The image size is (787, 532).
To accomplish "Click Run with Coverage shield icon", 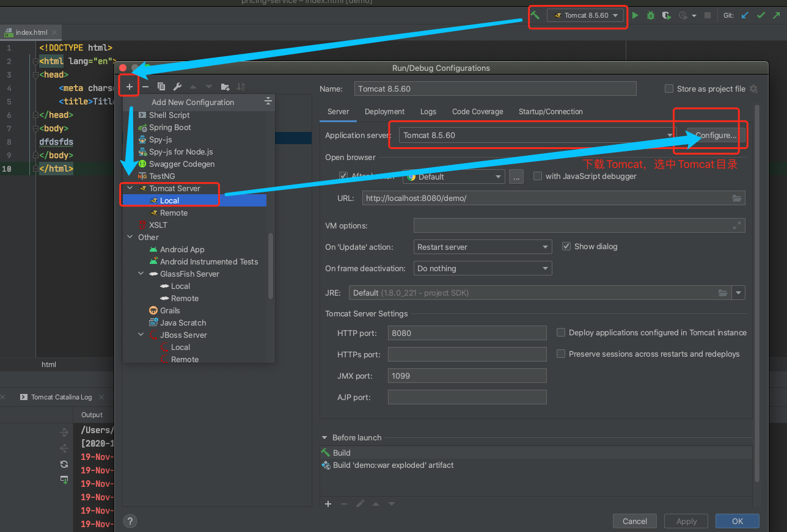I will coord(666,15).
